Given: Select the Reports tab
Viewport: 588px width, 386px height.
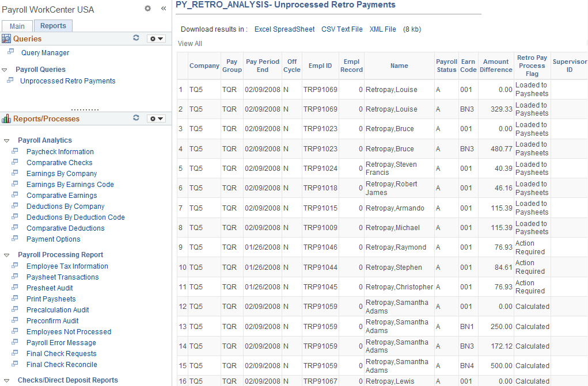Looking at the screenshot, I should (x=53, y=25).
